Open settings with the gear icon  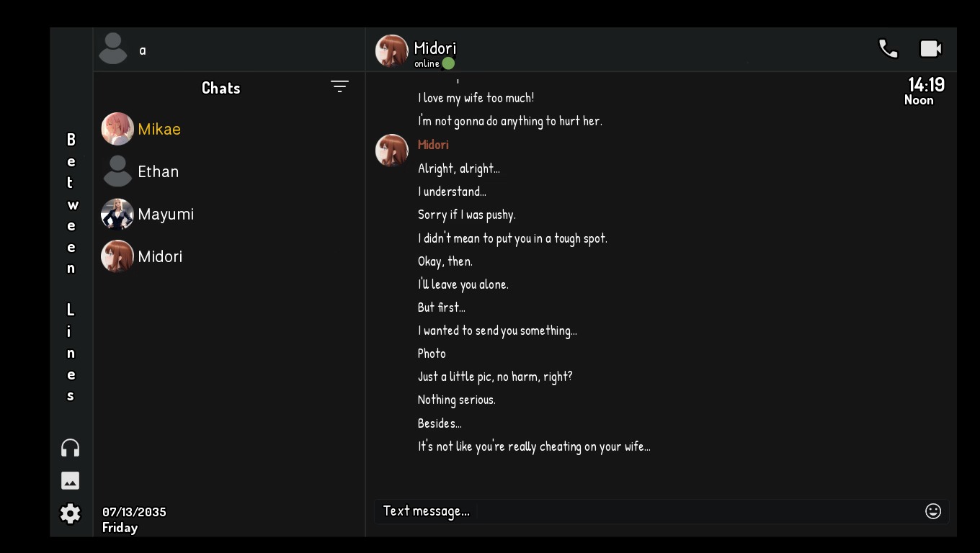tap(70, 513)
